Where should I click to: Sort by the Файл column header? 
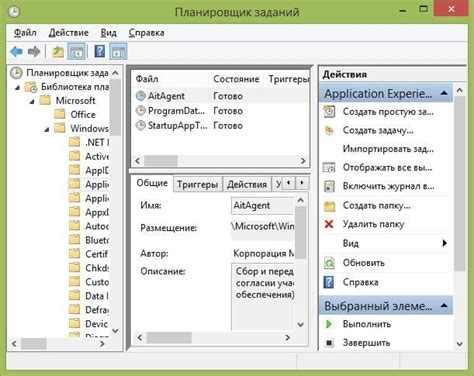tap(147, 79)
